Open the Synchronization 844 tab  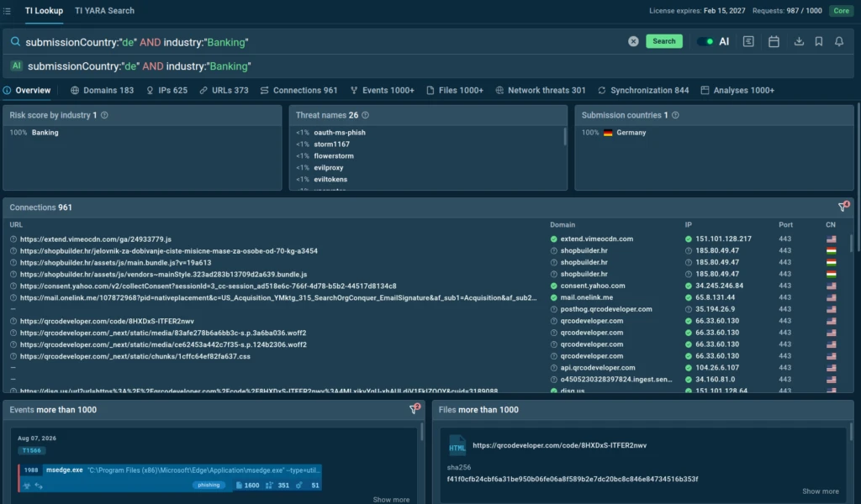tap(643, 91)
